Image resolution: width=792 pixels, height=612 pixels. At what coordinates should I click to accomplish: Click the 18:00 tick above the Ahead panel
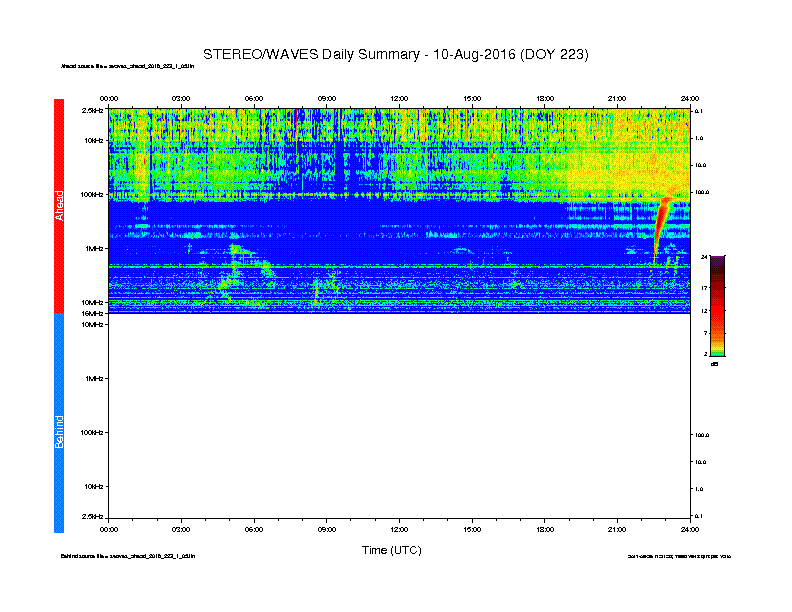544,98
